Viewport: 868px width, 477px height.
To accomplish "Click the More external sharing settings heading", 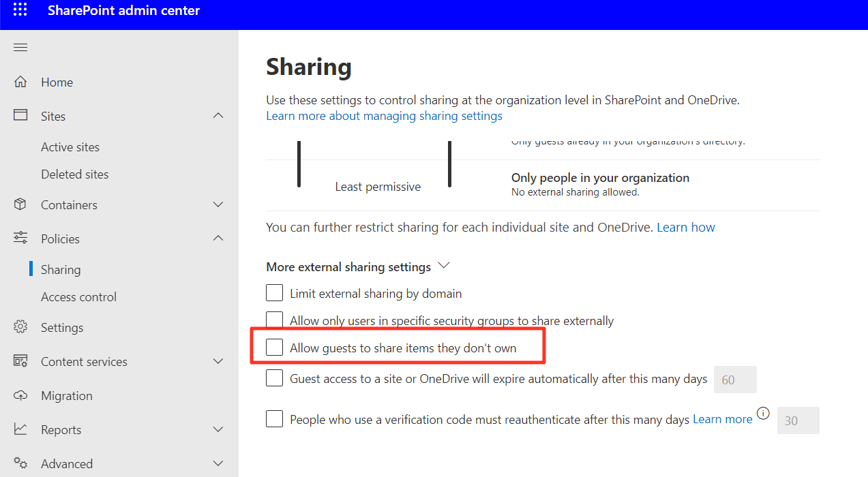I will 348,266.
